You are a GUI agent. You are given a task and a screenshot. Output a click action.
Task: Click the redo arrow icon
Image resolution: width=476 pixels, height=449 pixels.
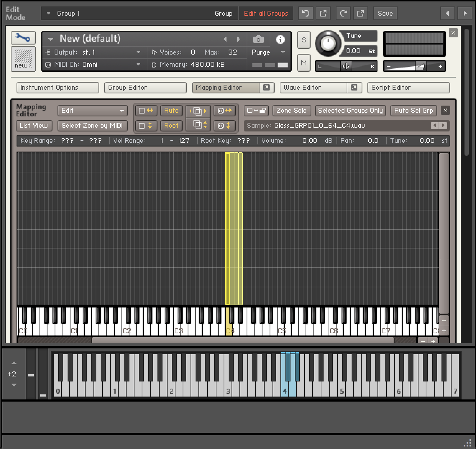click(x=343, y=13)
